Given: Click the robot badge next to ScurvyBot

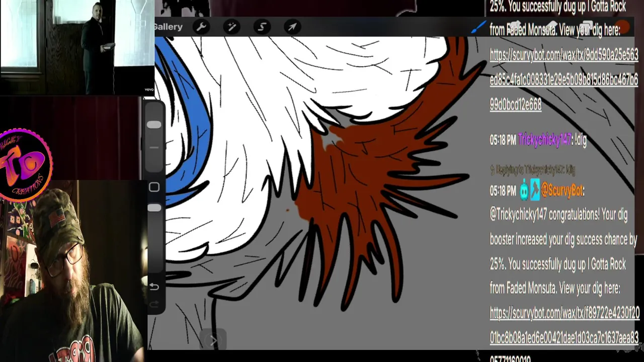Looking at the screenshot, I should tap(524, 190).
